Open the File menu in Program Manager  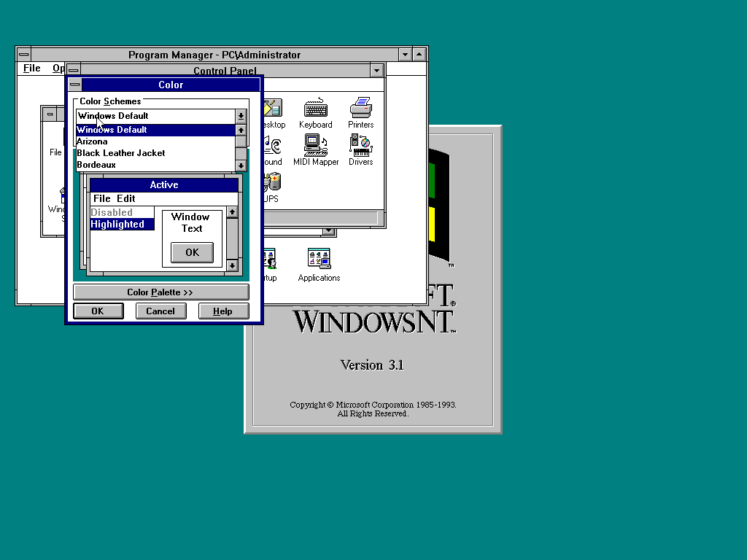[32, 68]
